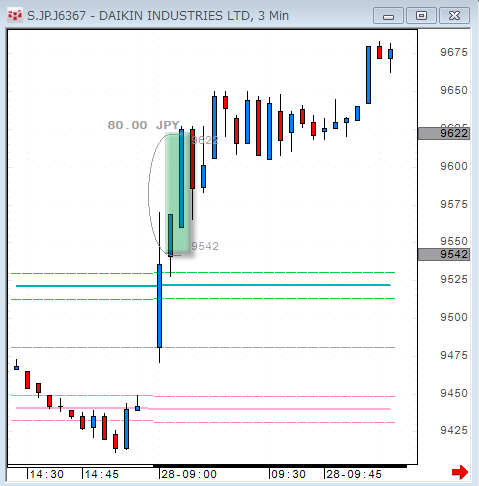Click the 28-09:00 time axis label

pyautogui.click(x=189, y=474)
